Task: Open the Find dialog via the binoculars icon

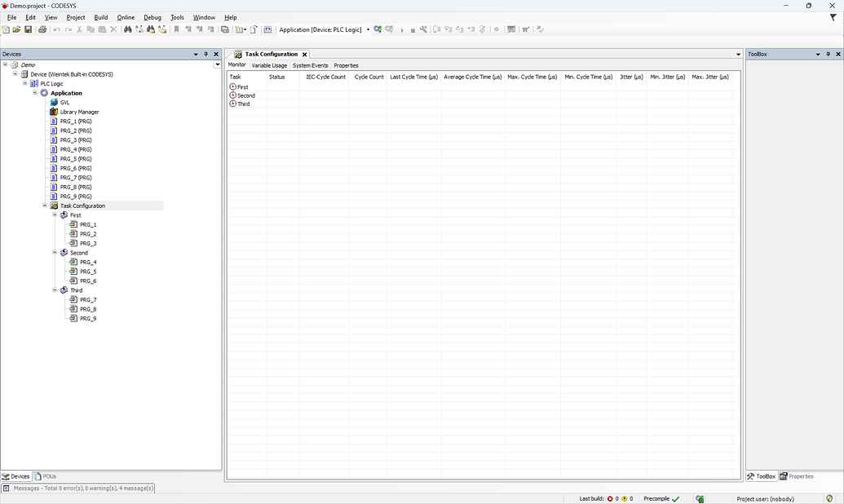Action: click(x=126, y=29)
